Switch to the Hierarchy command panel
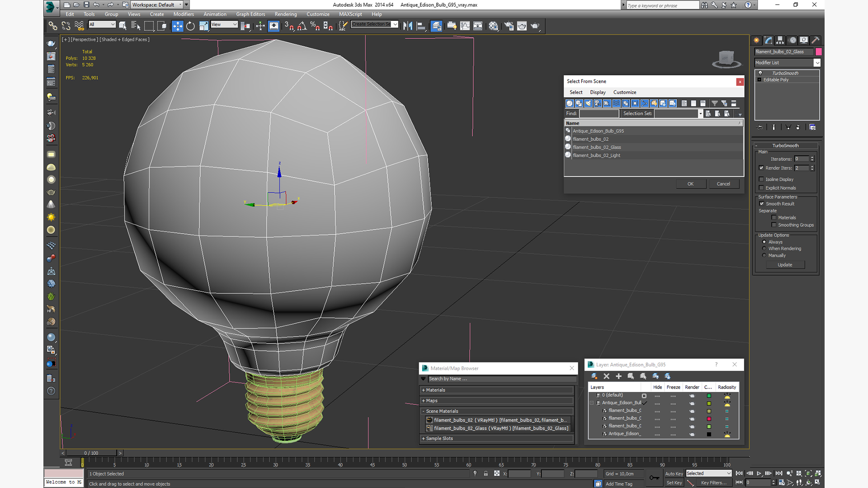Image resolution: width=868 pixels, height=488 pixels. coord(780,40)
